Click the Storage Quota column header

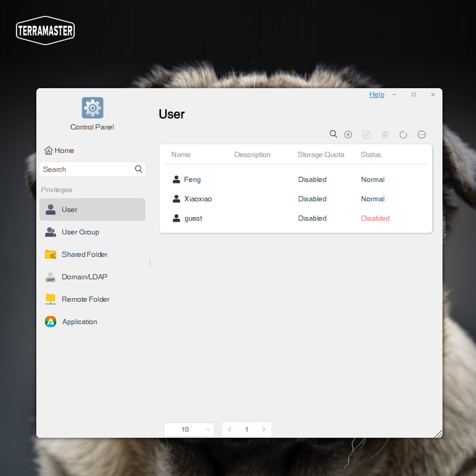coord(321,155)
